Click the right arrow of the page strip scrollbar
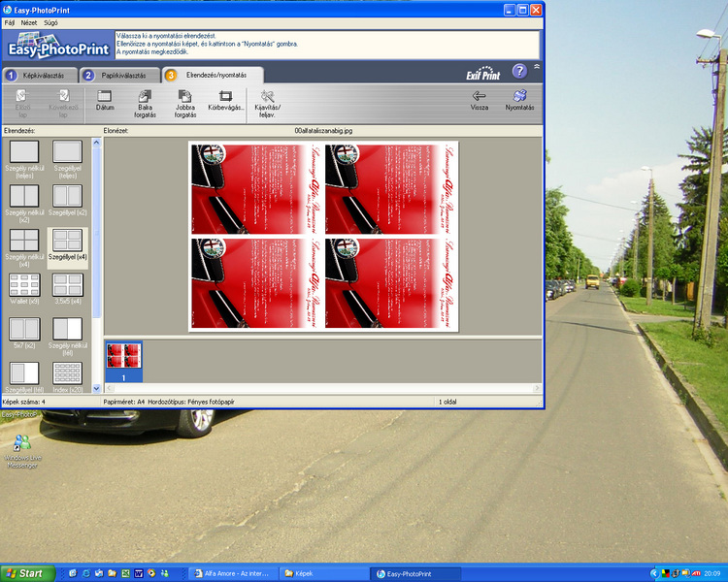Screen dimensions: 728x582 tap(537, 388)
